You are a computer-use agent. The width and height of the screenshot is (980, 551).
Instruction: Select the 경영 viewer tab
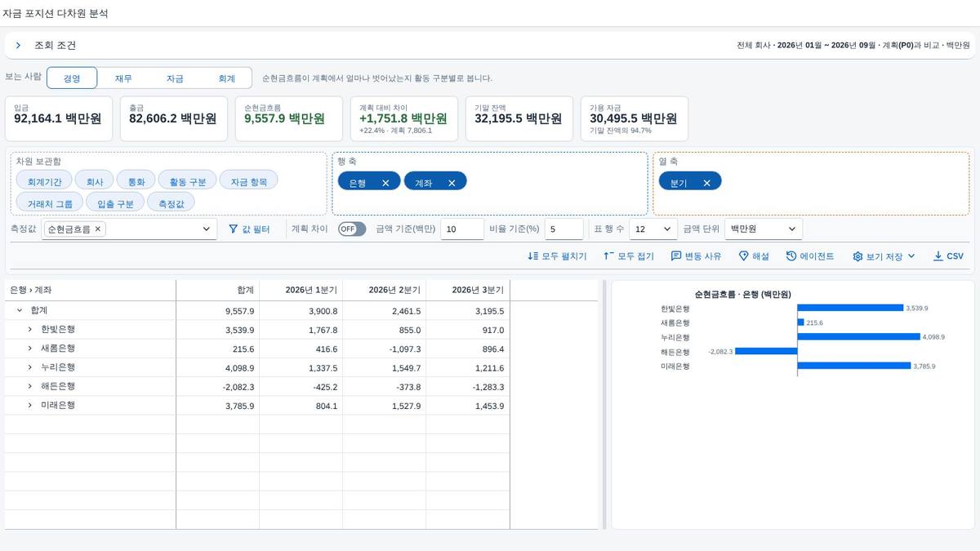click(x=72, y=78)
